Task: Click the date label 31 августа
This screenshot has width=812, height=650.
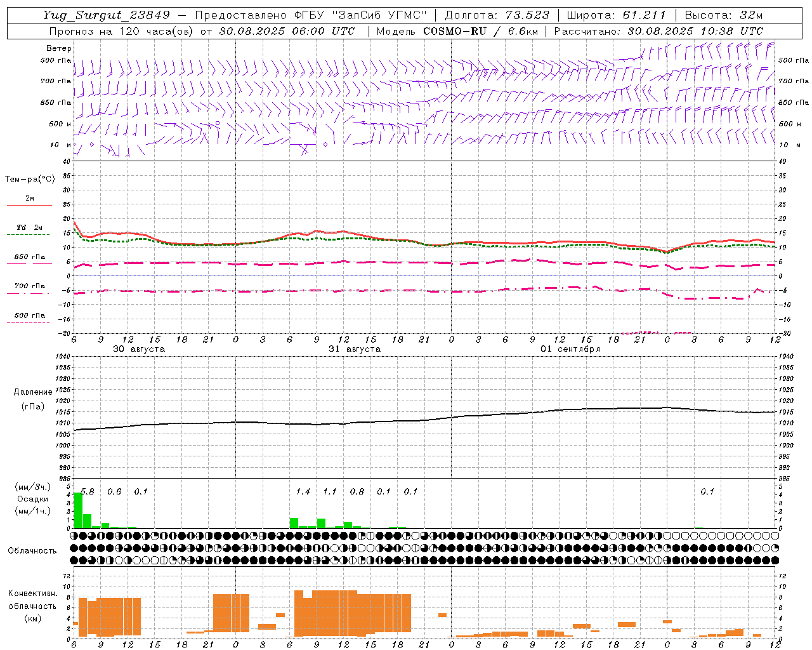Action: pyautogui.click(x=355, y=349)
